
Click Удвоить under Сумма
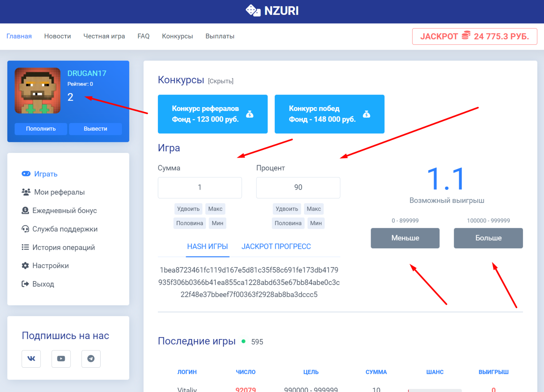[188, 209]
